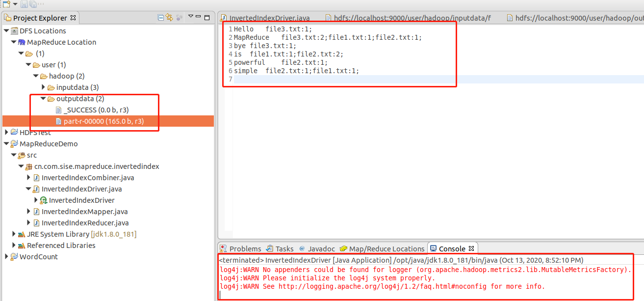This screenshot has height=301, width=644.
Task: Expand the inputdata folder
Action: 43,87
